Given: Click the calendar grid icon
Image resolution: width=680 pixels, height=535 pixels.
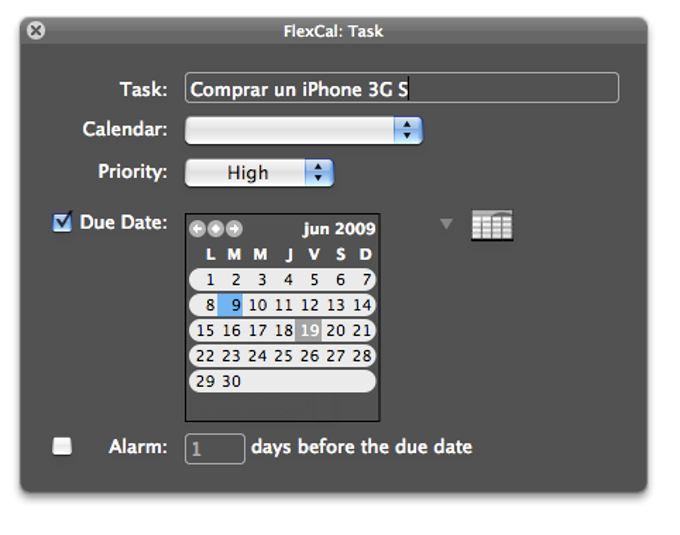Looking at the screenshot, I should tap(491, 225).
